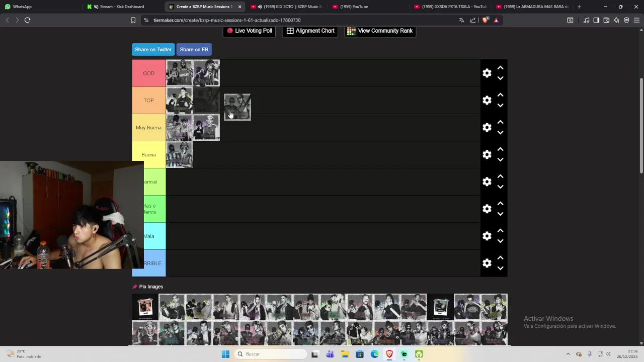644x362 pixels.
Task: Open Live Voting Poll
Action: tap(249, 31)
